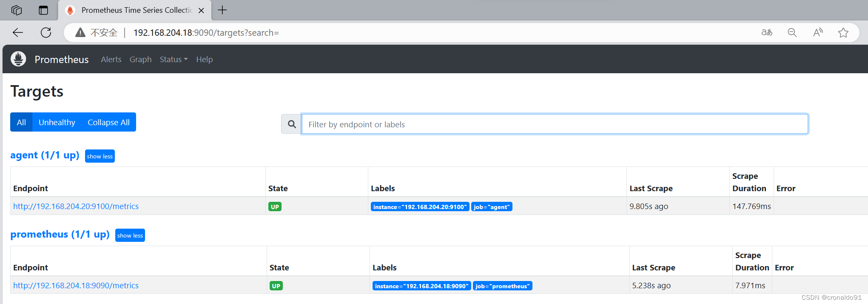Click the UP state badge in prometheus row

(x=276, y=286)
